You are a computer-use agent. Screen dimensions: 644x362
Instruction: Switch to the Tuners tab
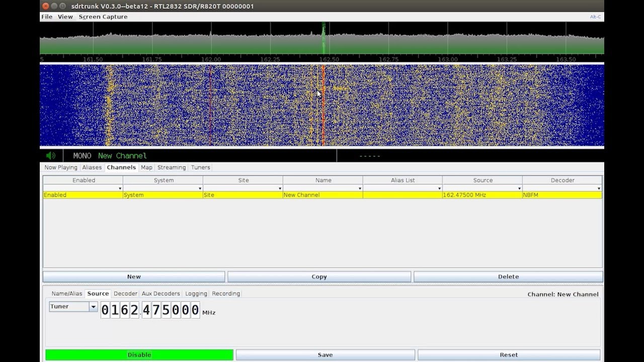click(200, 167)
